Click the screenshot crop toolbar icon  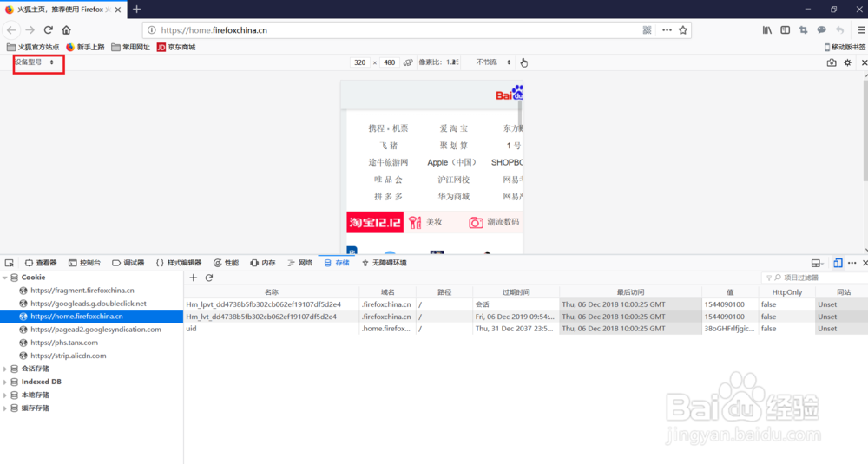[x=803, y=29]
